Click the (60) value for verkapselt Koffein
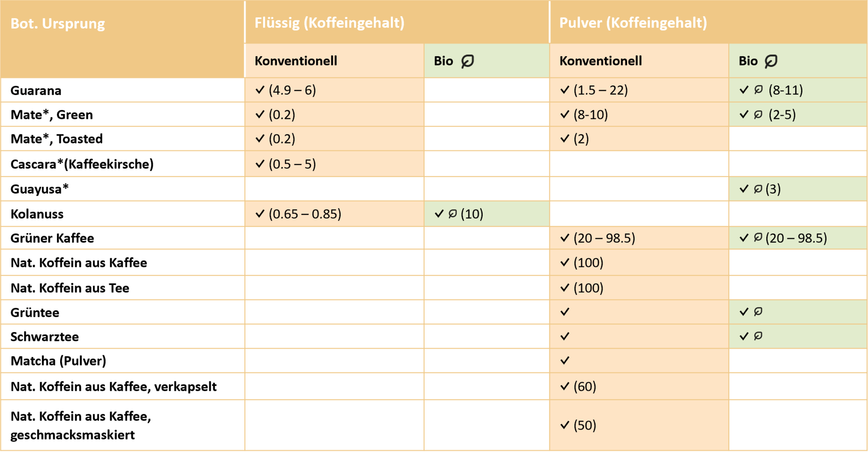 point(585,386)
